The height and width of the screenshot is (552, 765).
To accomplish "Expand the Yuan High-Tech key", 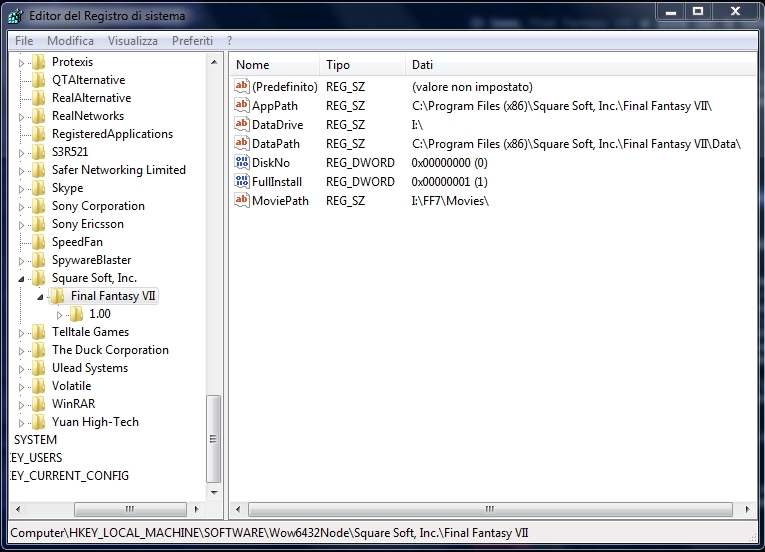I will [x=21, y=423].
